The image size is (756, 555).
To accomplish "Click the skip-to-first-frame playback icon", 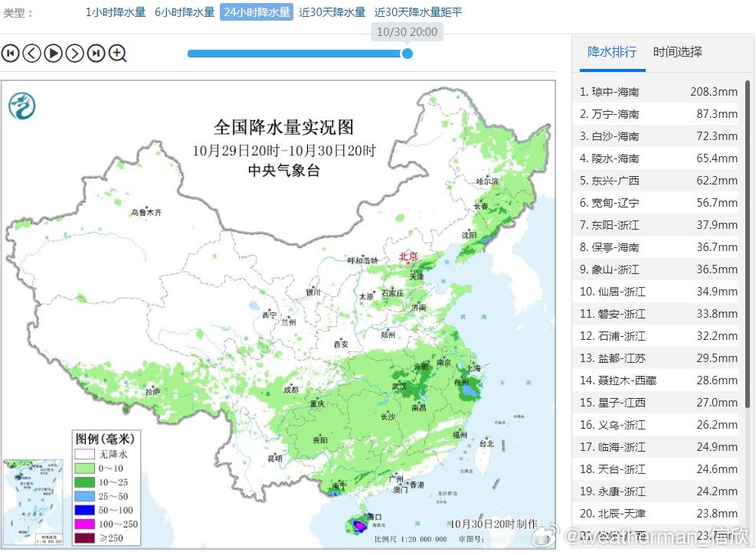I will pyautogui.click(x=10, y=54).
